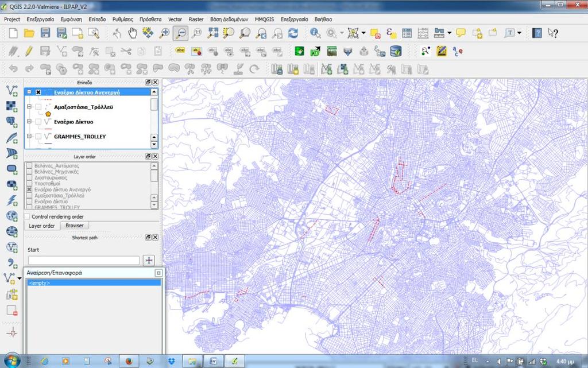588x368 pixels.
Task: Open the Επίπεδο menu
Action: (97, 19)
